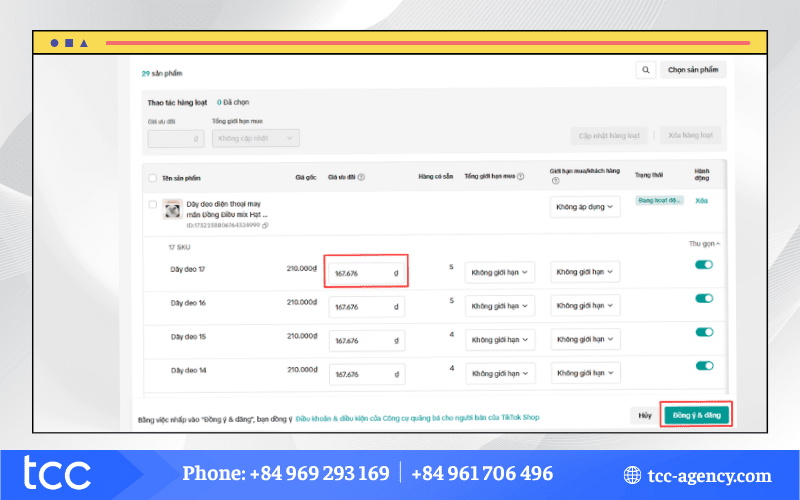The width and height of the screenshot is (800, 500).
Task: Click the search magnifier icon
Action: click(x=646, y=70)
